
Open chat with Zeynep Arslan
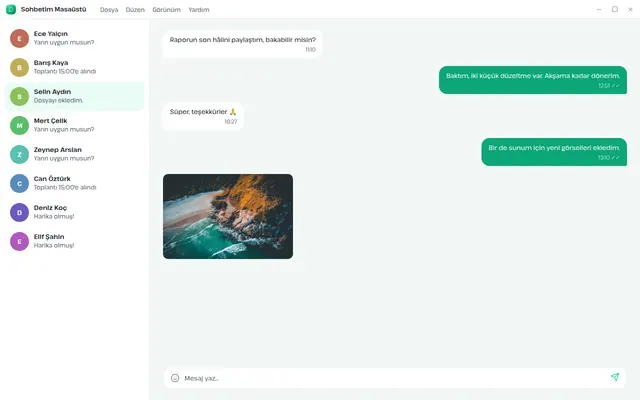(74, 154)
